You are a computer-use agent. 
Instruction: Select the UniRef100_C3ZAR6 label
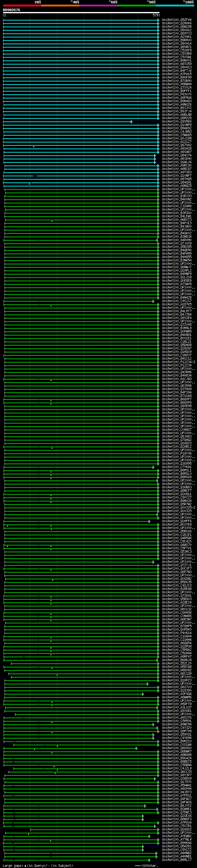pos(177,206)
